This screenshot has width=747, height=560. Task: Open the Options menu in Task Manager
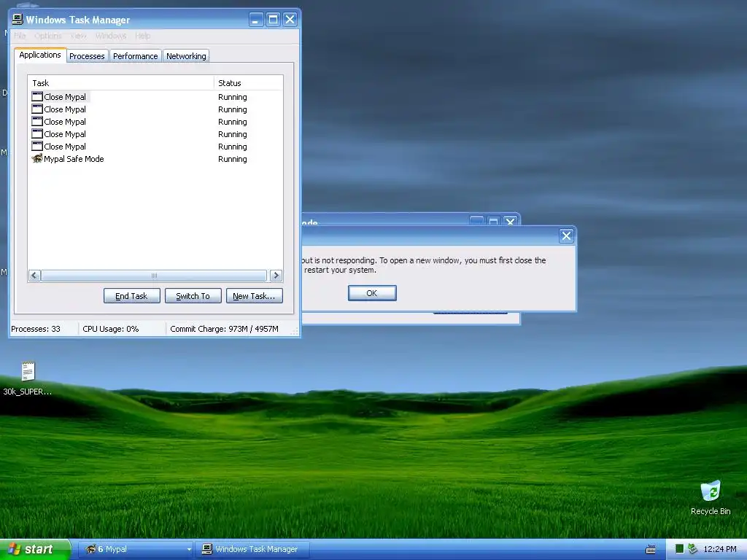(x=48, y=36)
